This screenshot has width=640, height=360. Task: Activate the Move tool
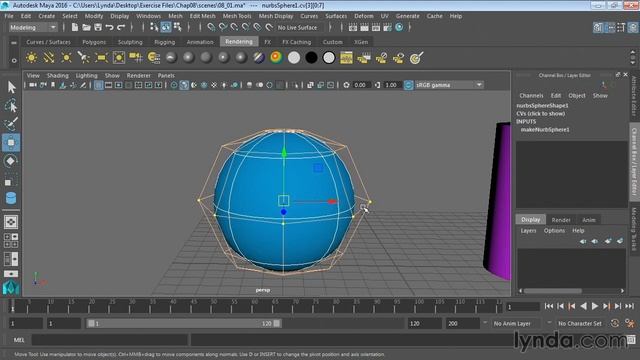point(11,142)
